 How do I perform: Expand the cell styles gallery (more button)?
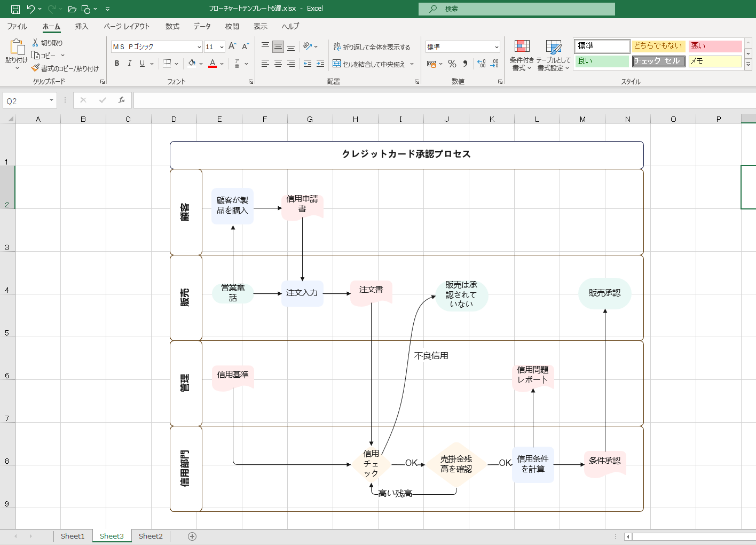[749, 65]
